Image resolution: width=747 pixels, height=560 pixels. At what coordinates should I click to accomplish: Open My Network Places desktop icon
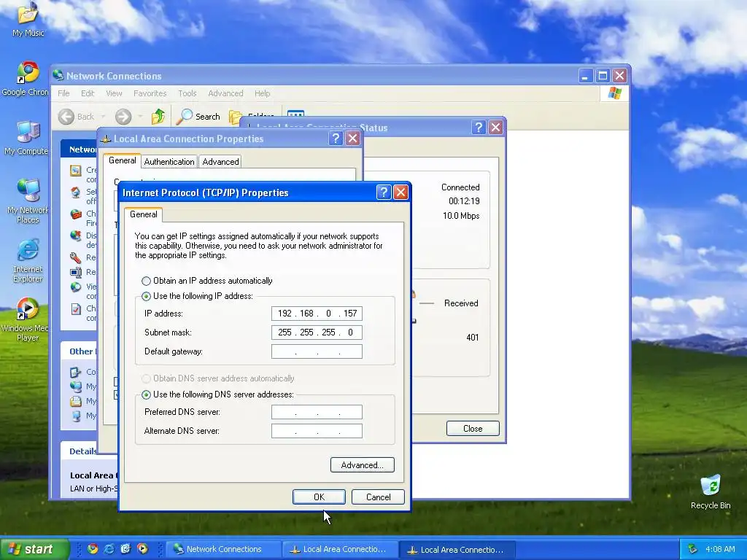point(28,201)
